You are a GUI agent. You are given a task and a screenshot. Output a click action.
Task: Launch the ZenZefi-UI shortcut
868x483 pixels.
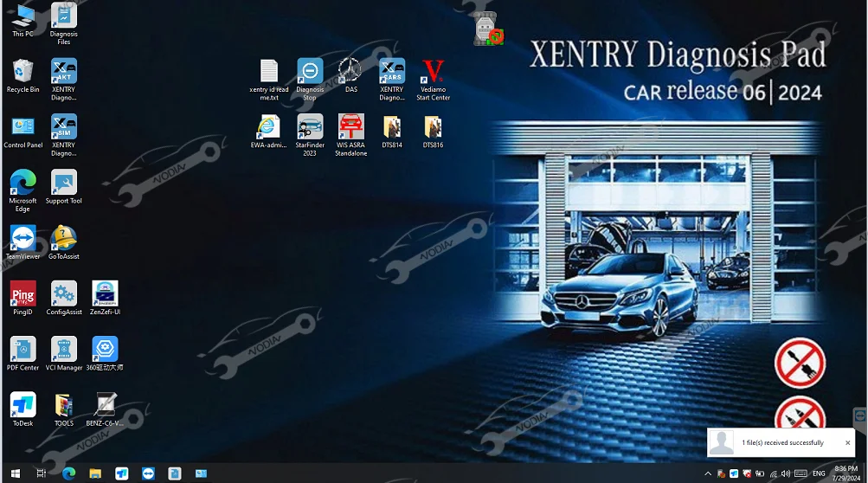105,298
